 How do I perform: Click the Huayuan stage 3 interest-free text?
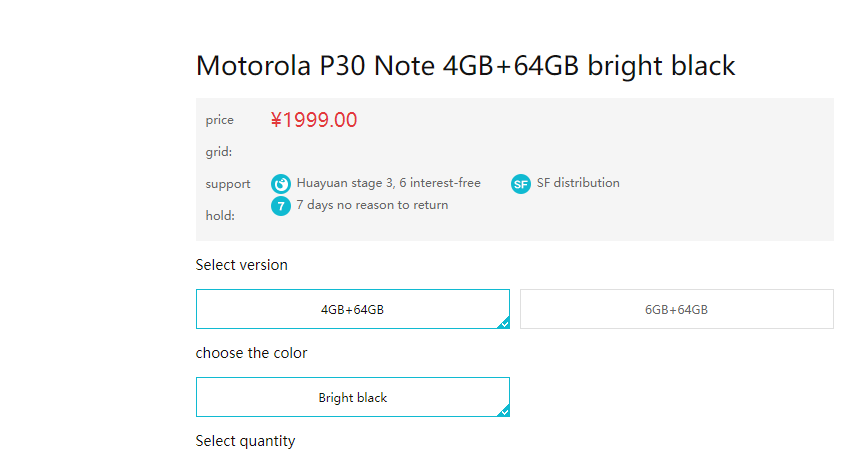(x=388, y=183)
